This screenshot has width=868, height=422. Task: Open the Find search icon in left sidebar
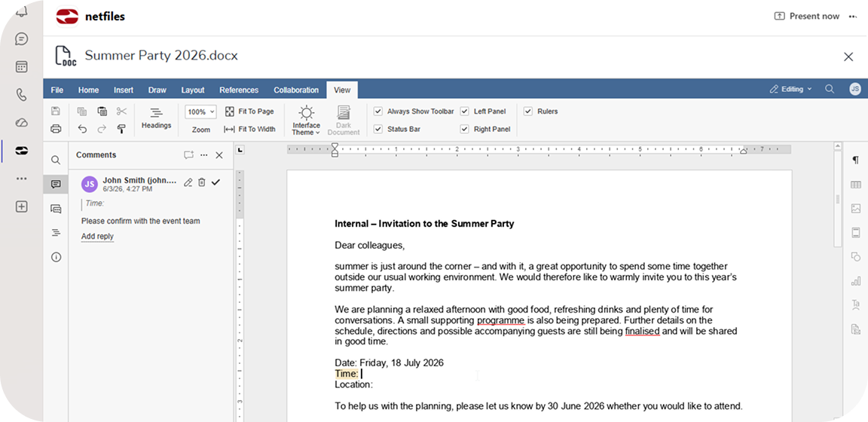pos(55,160)
